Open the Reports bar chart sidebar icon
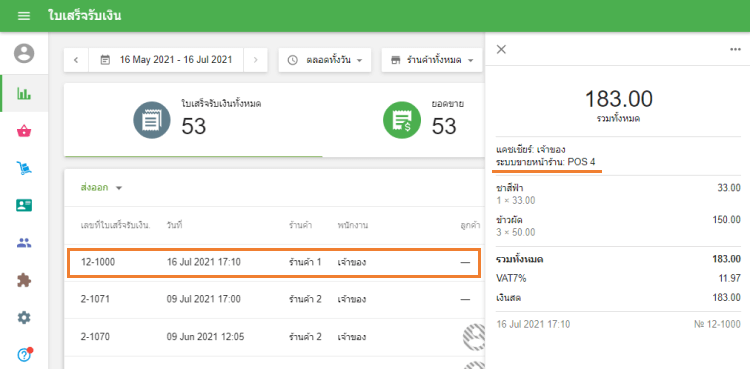The width and height of the screenshot is (750, 369). point(24,93)
